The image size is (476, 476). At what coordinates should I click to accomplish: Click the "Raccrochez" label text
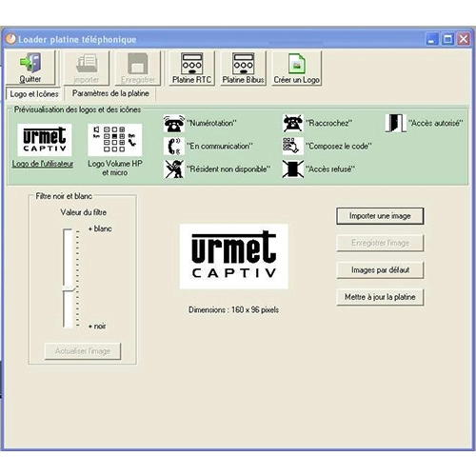[328, 123]
